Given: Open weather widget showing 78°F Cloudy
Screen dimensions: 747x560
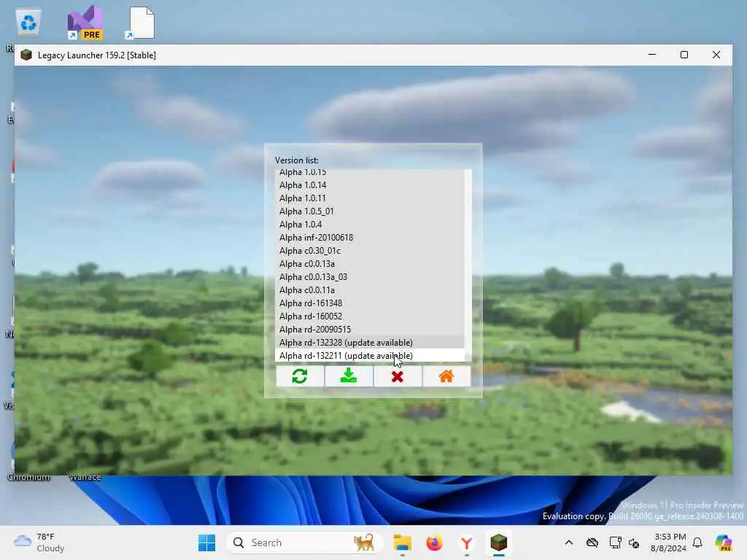Looking at the screenshot, I should click(39, 542).
